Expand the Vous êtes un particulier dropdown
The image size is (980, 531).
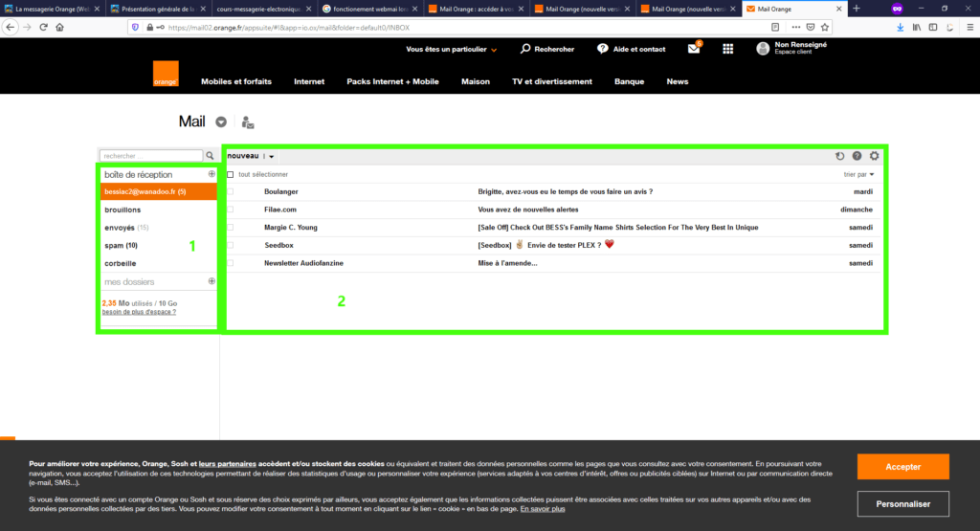[x=452, y=50]
